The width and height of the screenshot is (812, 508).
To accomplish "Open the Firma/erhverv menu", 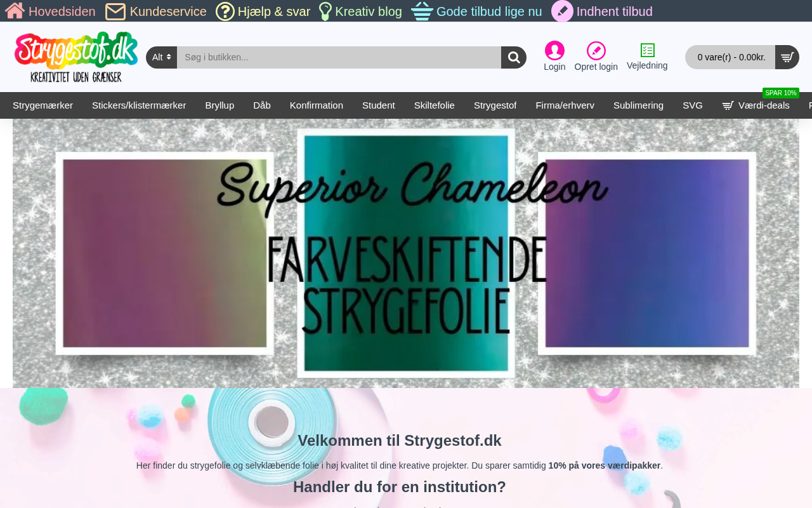I will tap(565, 105).
